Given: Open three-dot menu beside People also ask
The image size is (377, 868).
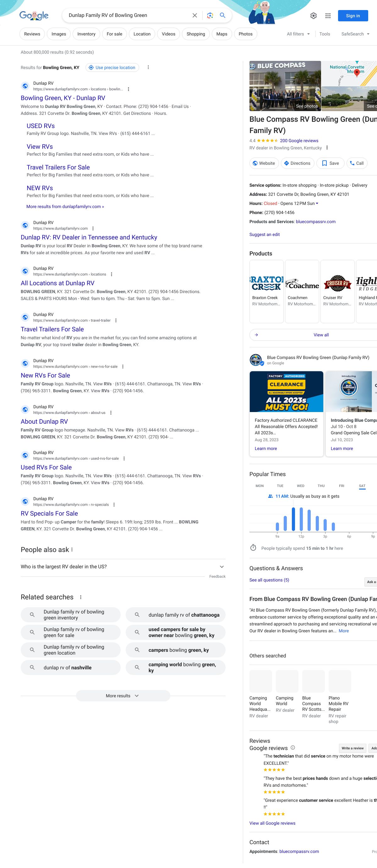Looking at the screenshot, I should tap(72, 549).
